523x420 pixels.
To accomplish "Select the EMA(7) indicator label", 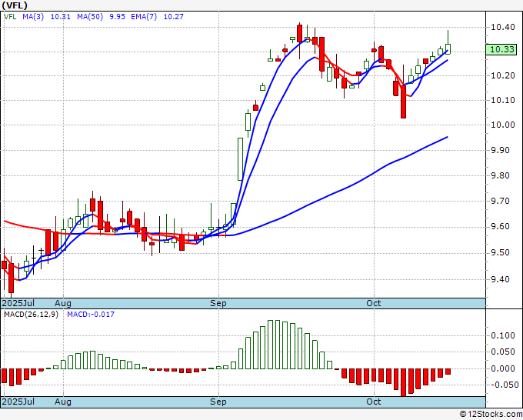I will coord(144,16).
